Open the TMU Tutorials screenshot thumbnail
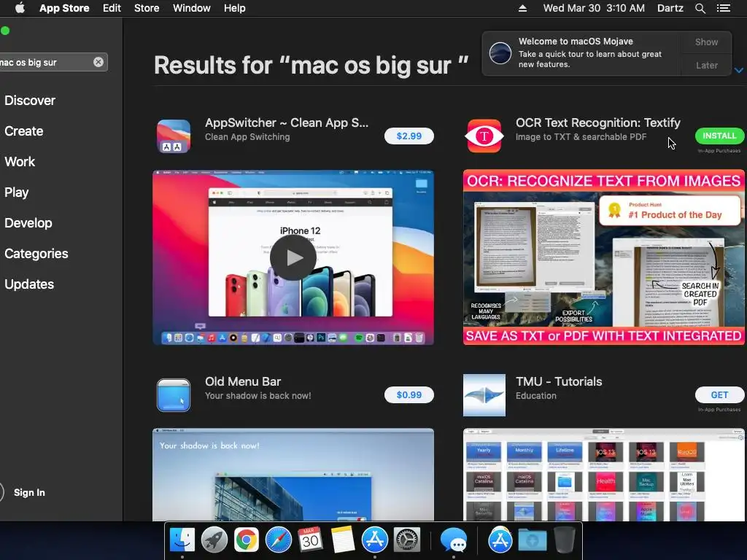 (603, 475)
